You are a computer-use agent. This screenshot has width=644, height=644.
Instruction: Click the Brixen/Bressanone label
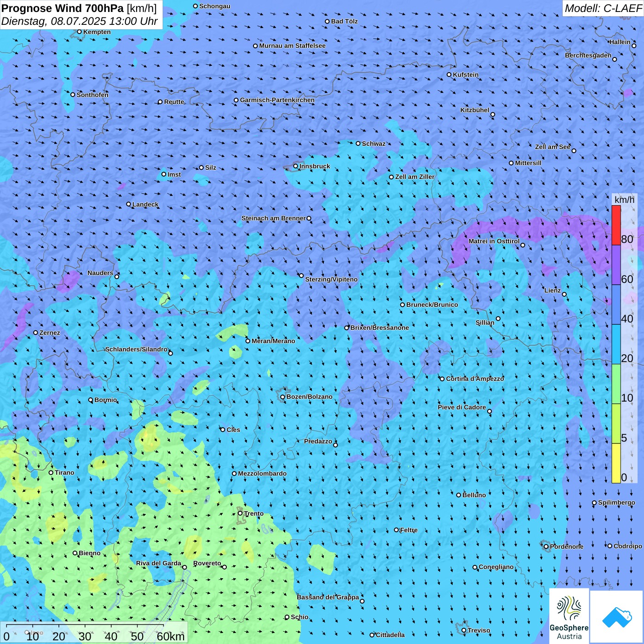(379, 328)
